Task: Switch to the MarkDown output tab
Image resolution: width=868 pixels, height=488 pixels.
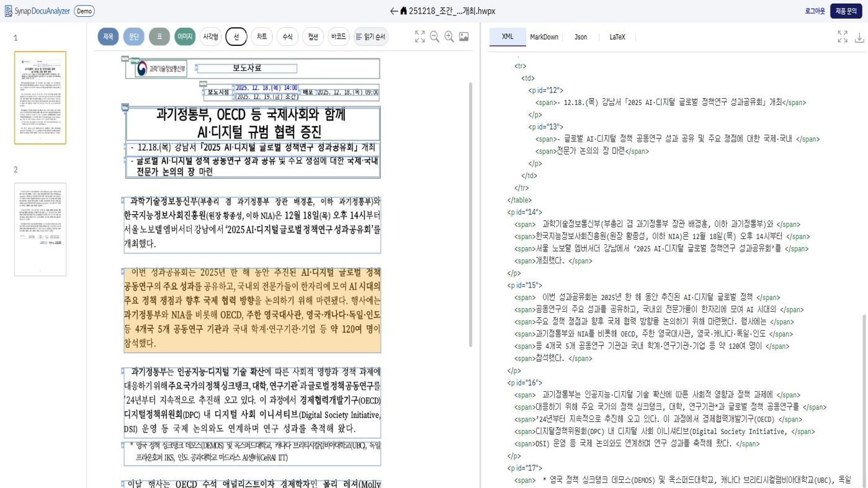Action: 544,37
